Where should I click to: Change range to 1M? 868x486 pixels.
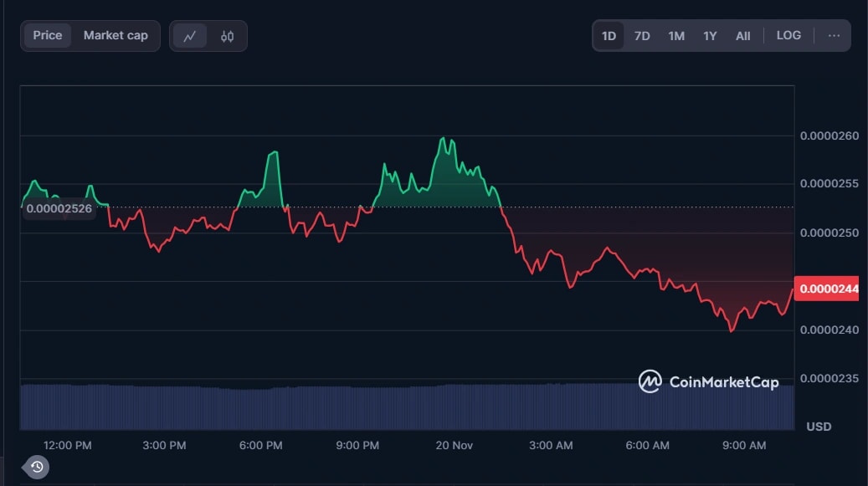[x=676, y=36]
